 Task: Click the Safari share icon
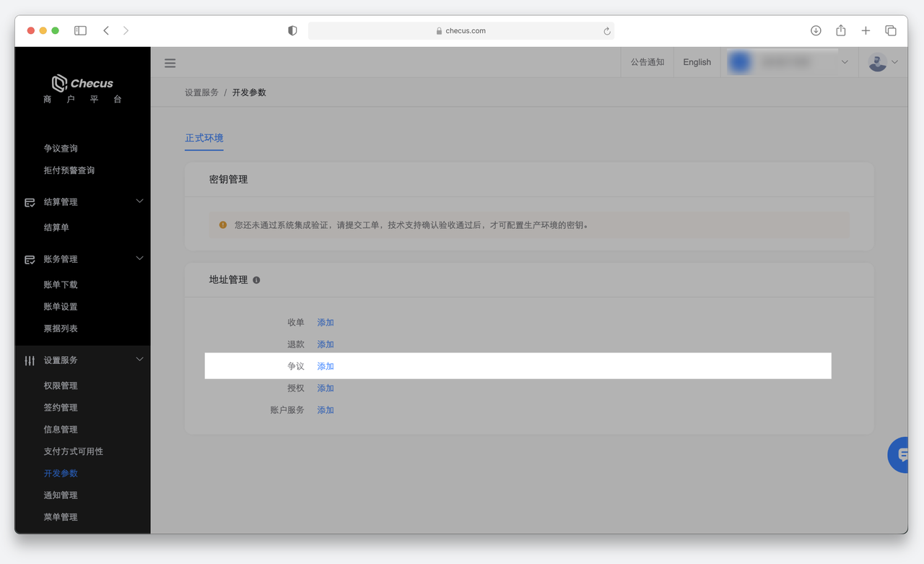pos(840,30)
